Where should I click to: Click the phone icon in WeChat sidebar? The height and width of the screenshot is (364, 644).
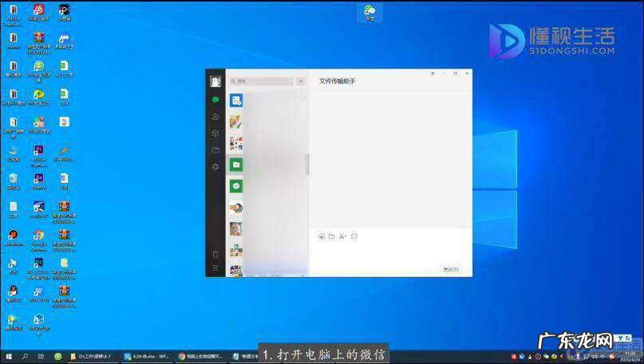pyautogui.click(x=215, y=255)
